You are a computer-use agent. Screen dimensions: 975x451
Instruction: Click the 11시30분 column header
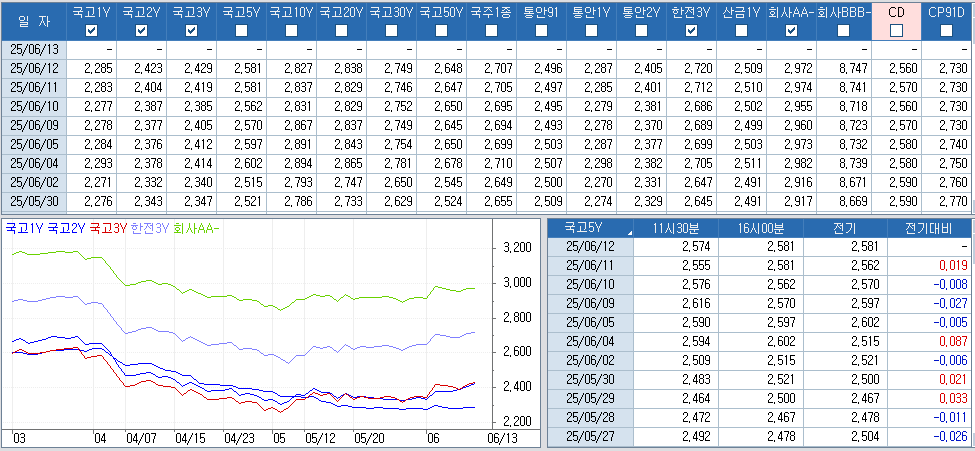coord(679,227)
